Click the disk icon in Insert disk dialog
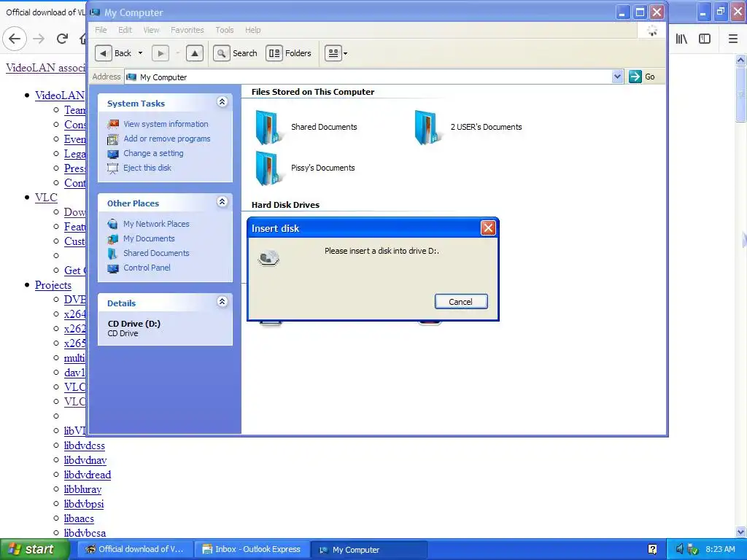 click(268, 258)
